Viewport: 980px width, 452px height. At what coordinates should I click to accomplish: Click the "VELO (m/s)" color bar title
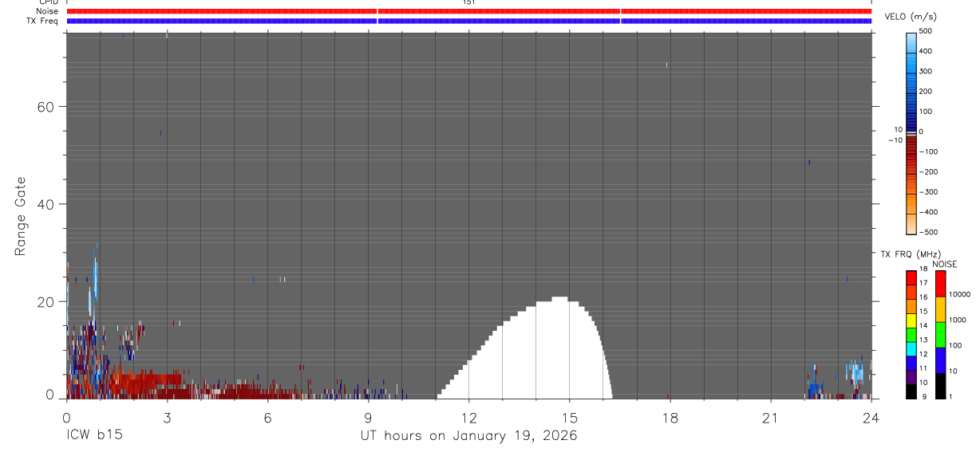(911, 17)
